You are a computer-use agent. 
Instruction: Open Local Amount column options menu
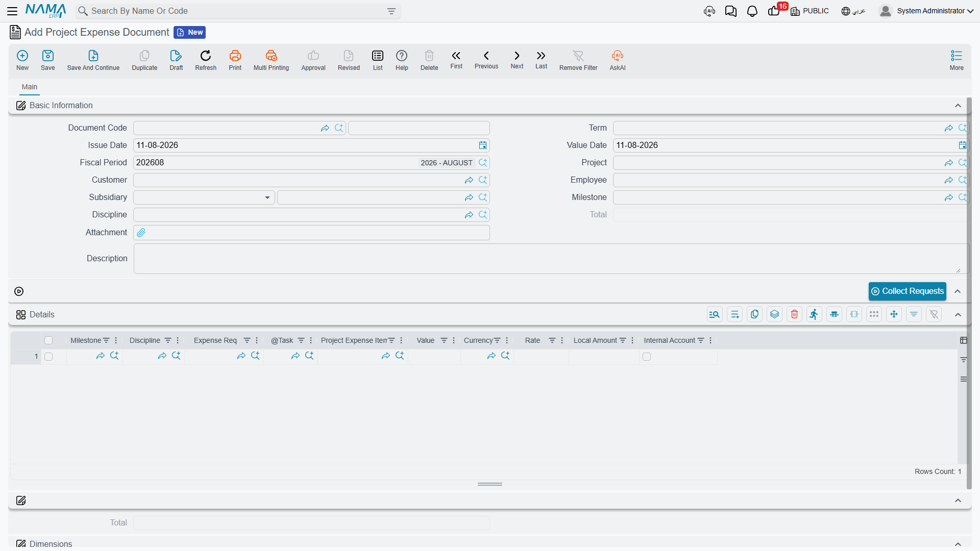point(632,340)
